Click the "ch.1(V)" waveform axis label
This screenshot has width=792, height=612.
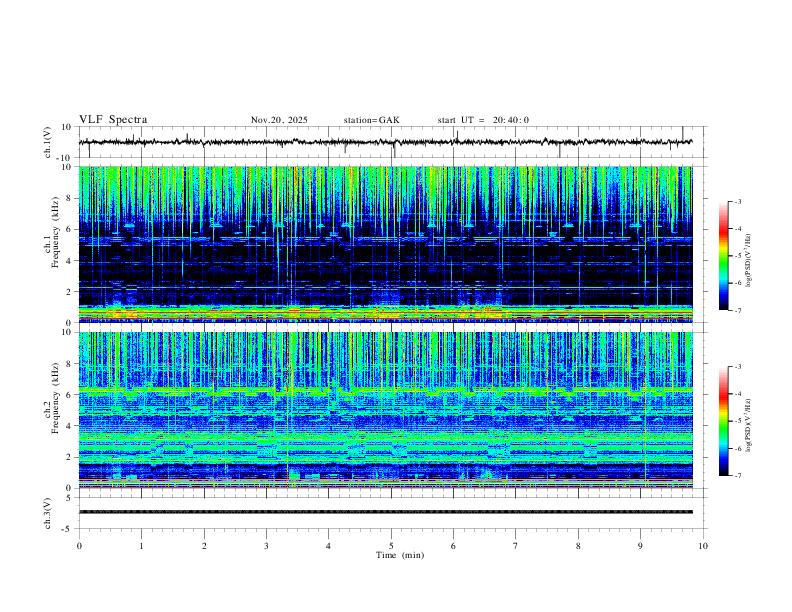click(48, 142)
